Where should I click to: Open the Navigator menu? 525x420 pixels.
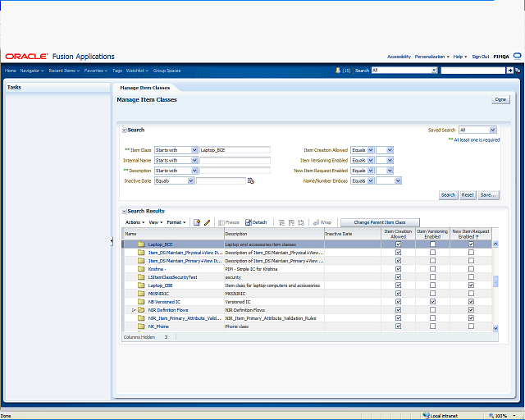(x=31, y=71)
